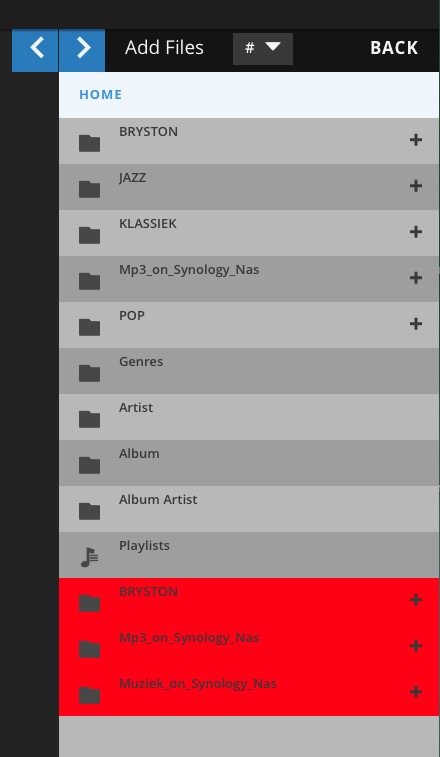Browse the Album folder
The height and width of the screenshot is (757, 440).
pyautogui.click(x=249, y=463)
